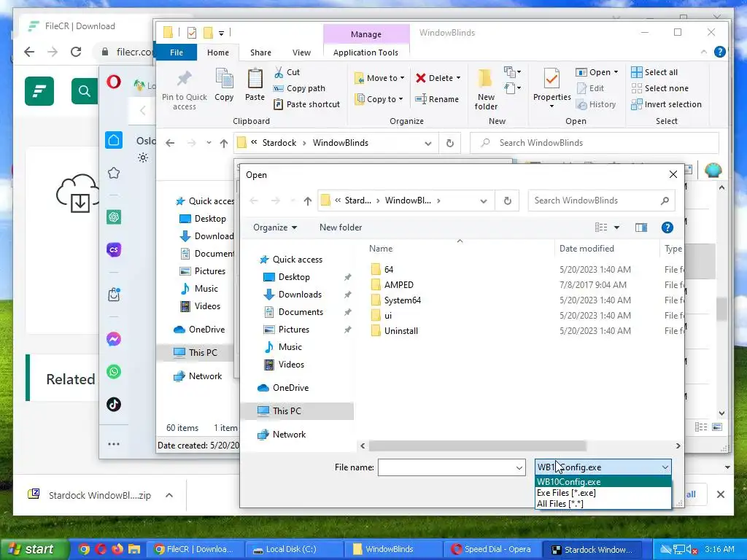This screenshot has height=560, width=747.
Task: Click FileCR search icon
Action: pyautogui.click(x=85, y=90)
